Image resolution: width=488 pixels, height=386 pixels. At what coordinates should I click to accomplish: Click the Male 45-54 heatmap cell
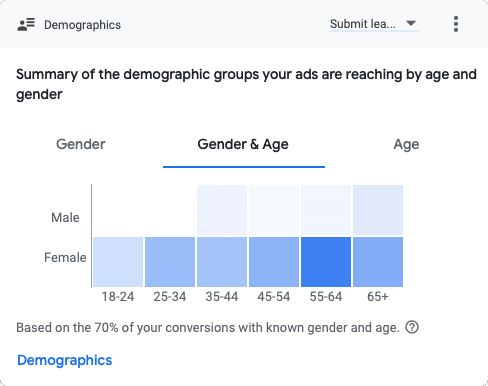[274, 210]
